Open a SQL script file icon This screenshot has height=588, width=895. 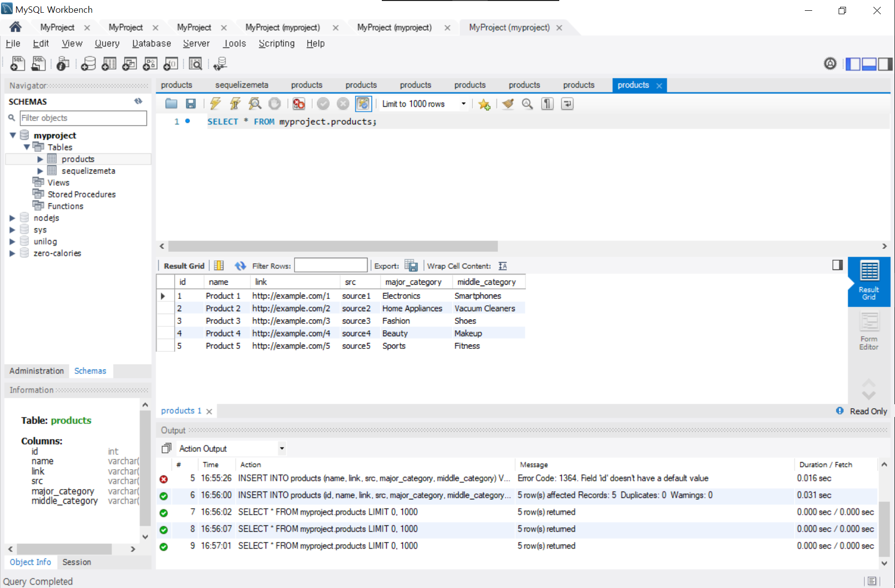(x=38, y=64)
